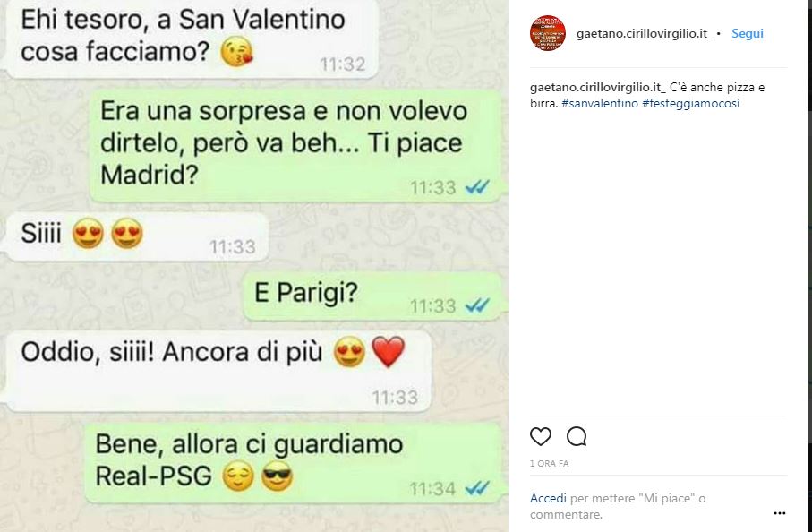Open the three-dots more options menu

780,513
